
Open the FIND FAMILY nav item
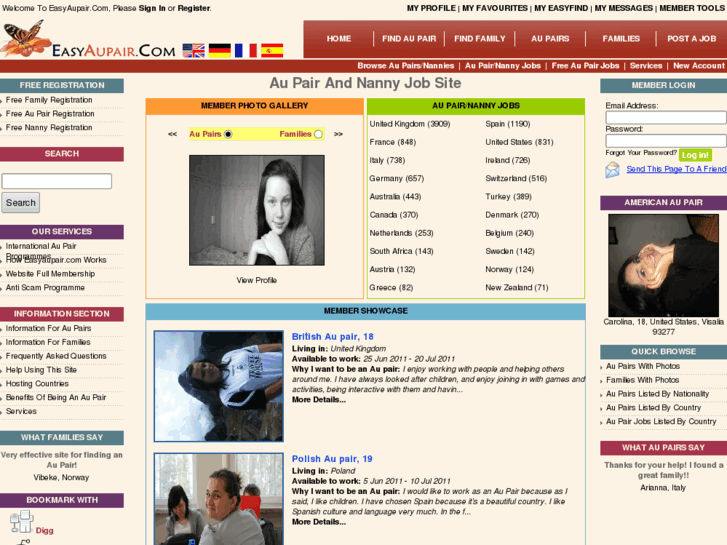point(480,39)
